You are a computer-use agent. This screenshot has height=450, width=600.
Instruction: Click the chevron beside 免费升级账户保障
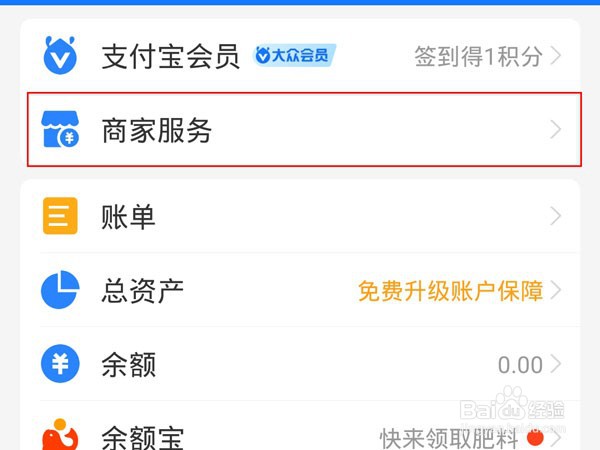coord(556,290)
